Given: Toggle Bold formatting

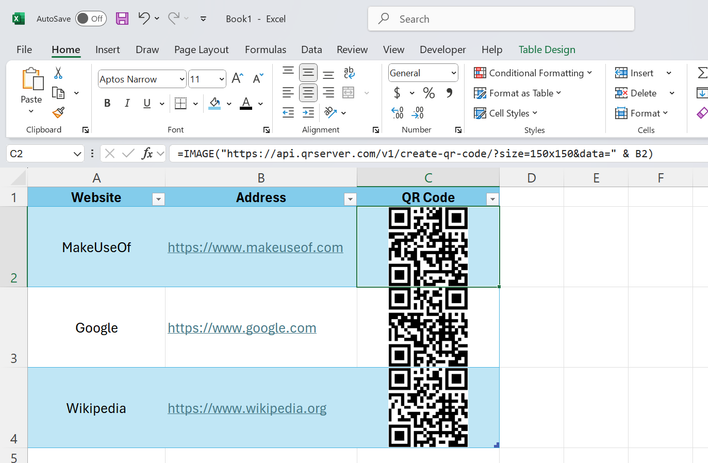Looking at the screenshot, I should (x=107, y=103).
